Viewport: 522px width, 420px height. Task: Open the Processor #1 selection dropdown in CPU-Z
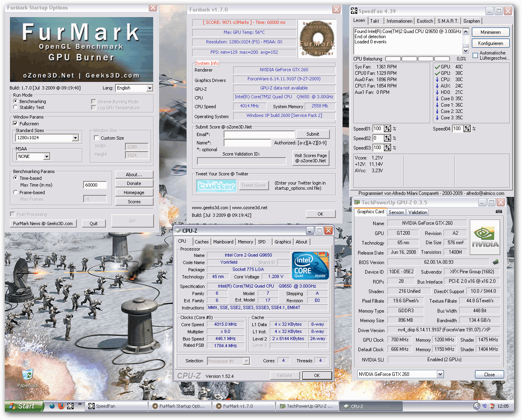click(246, 361)
